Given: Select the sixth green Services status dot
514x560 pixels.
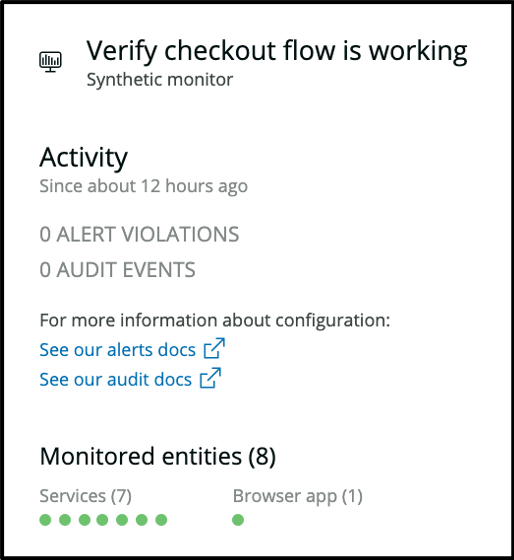Looking at the screenshot, I should 142,520.
